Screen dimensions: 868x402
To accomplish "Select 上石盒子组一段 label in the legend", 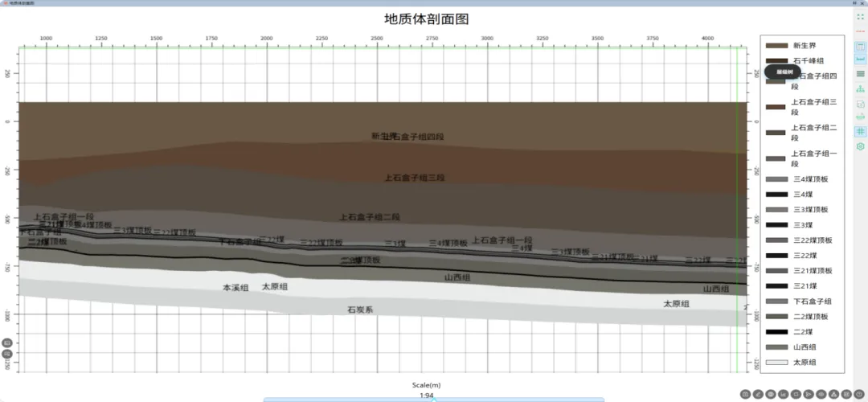I will (x=813, y=158).
